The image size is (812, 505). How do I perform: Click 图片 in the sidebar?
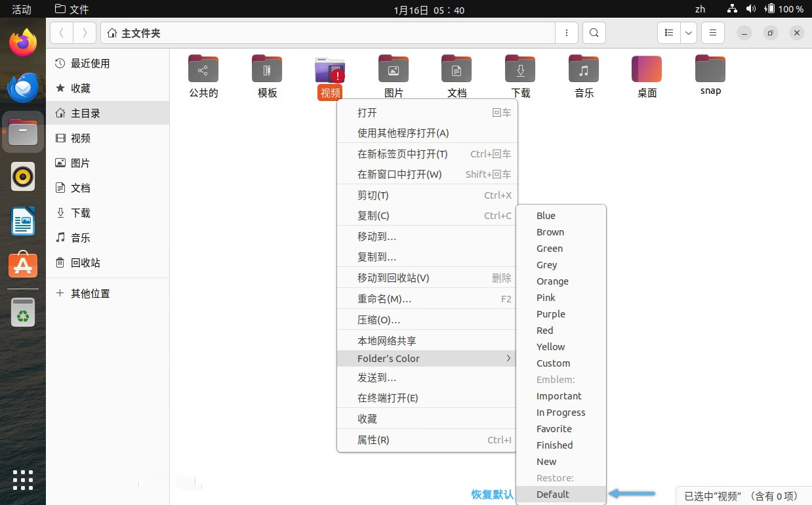[x=85, y=163]
